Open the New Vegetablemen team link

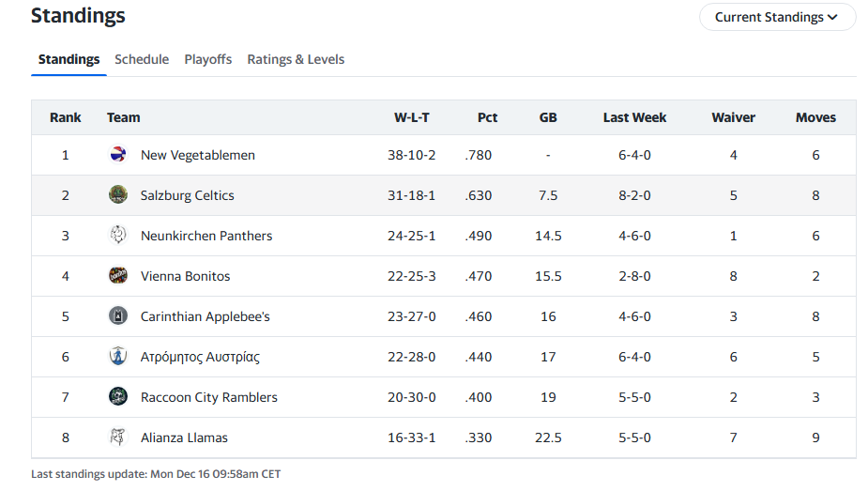click(198, 155)
